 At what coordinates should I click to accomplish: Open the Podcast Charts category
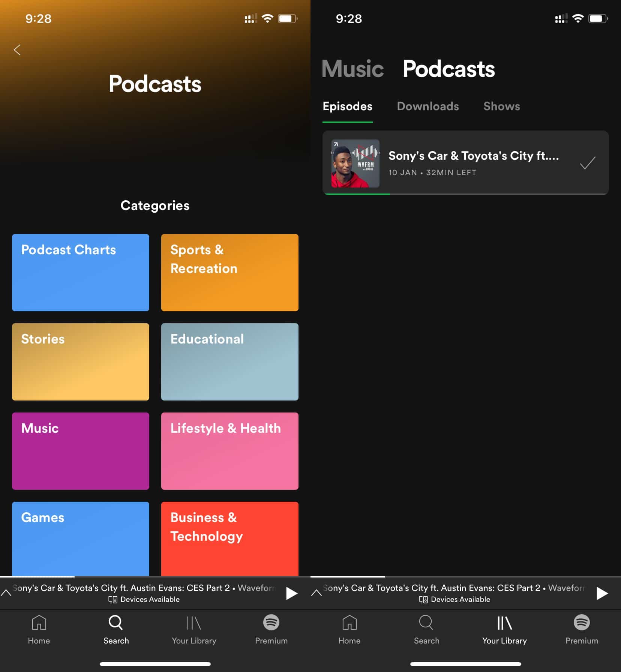click(81, 273)
